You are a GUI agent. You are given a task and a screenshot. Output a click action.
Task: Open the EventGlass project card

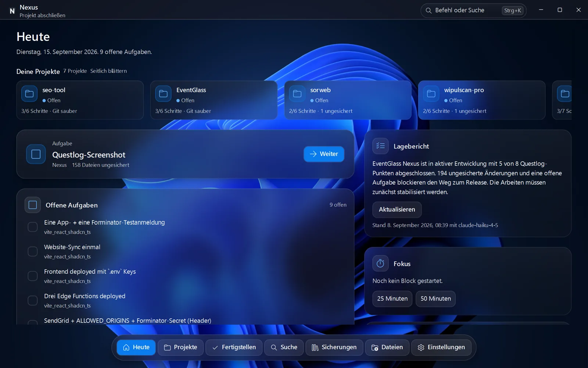214,100
